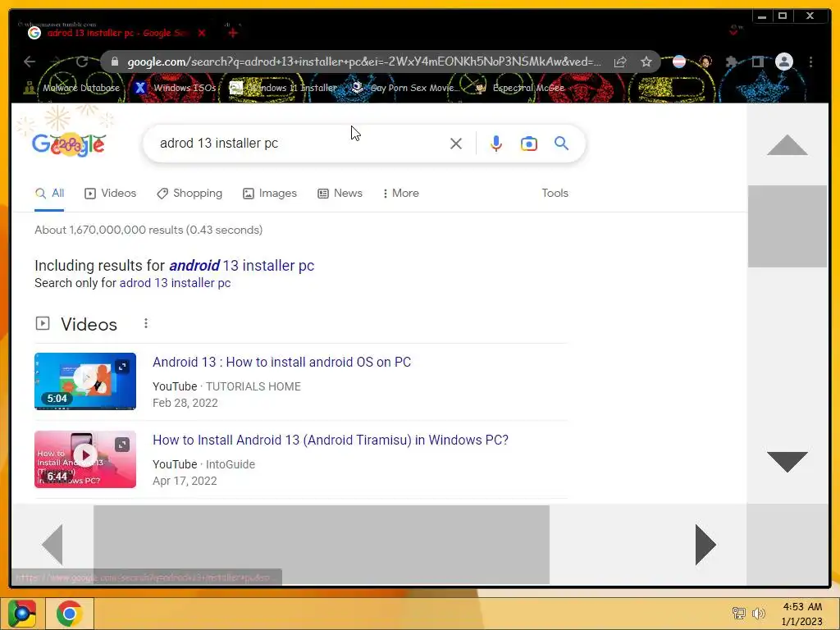This screenshot has height=630, width=840.
Task: Switch to the Shopping search tab
Action: click(x=189, y=194)
